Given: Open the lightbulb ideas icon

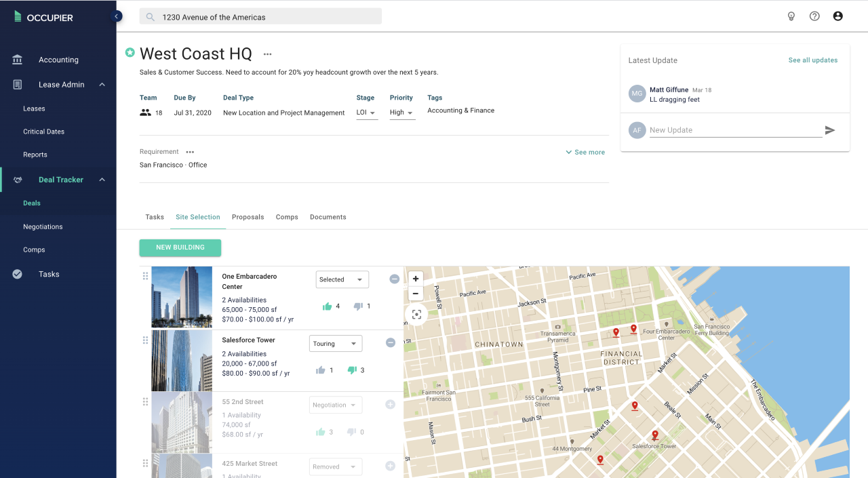Looking at the screenshot, I should [x=791, y=16].
